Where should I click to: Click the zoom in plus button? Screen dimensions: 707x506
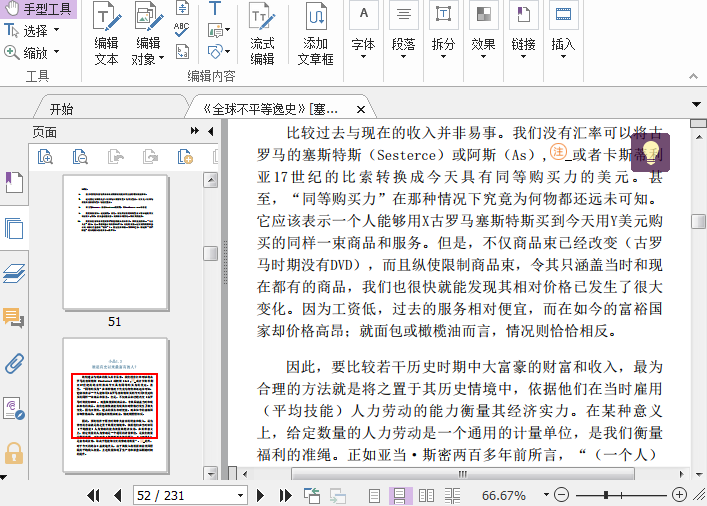[x=679, y=495]
